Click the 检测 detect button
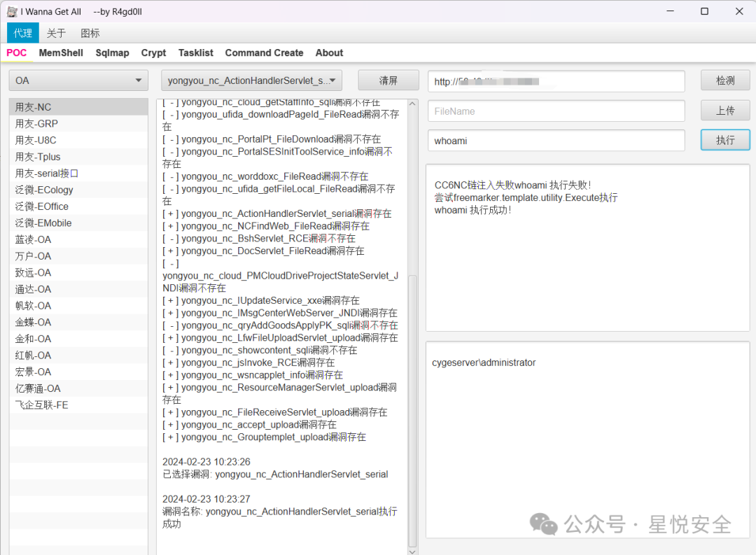Viewport: 756px width, 555px height. click(x=725, y=80)
